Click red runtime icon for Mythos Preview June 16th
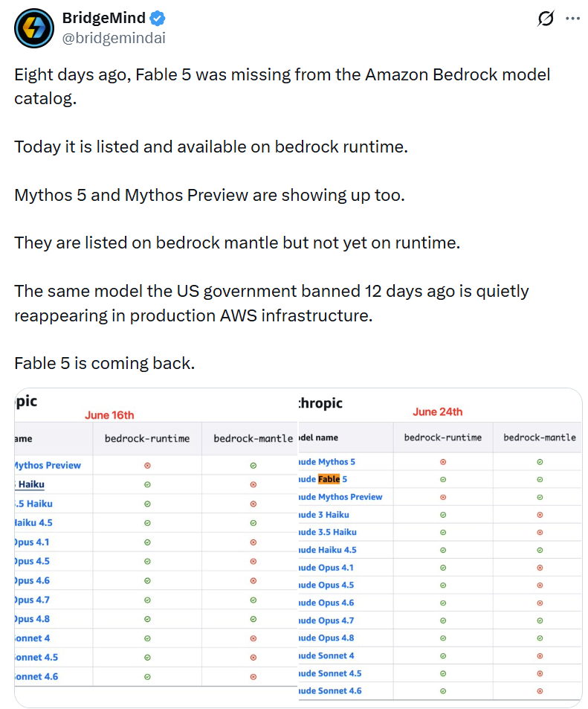Screen dimensions: 588x709 (x=147, y=465)
